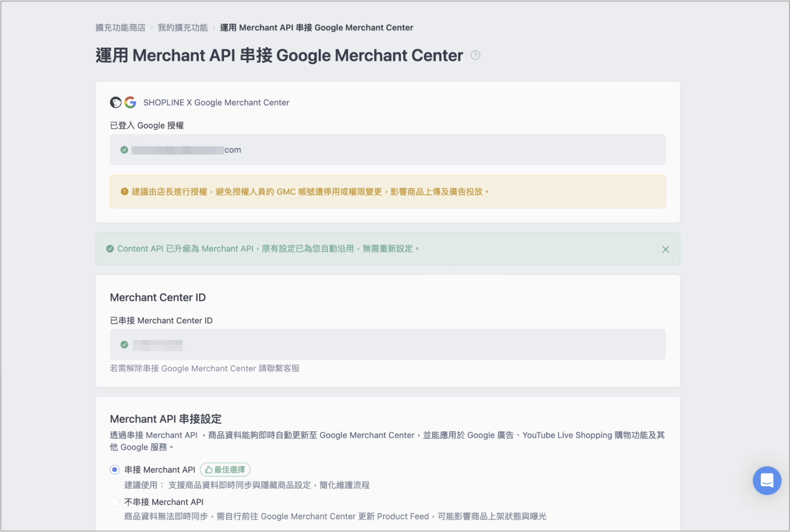The image size is (791, 532).
Task: Select the authorized Google account email field
Action: point(387,150)
